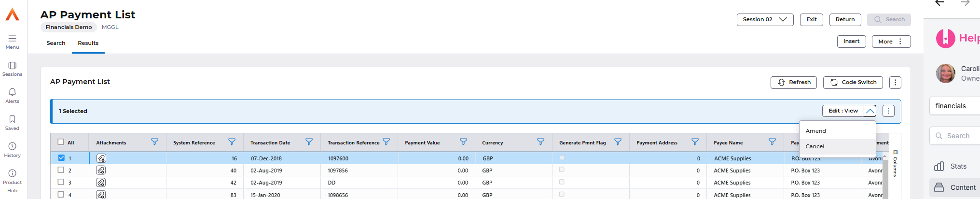
Task: Open the More actions dropdown
Action: 891,42
